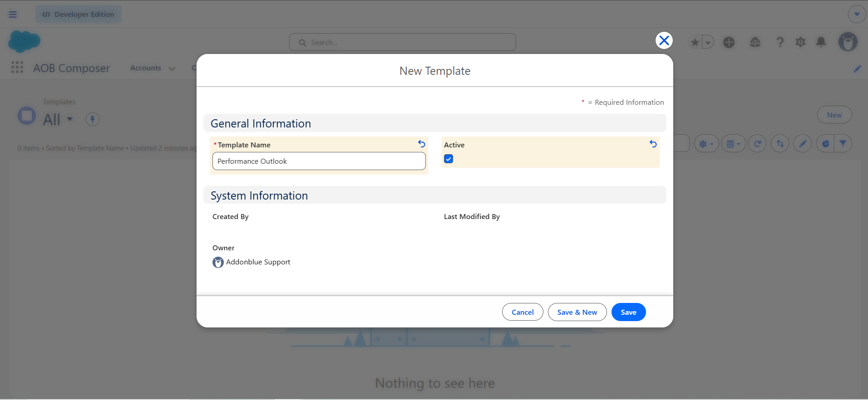Viewport: 868px width, 400px height.
Task: Click Save & New button
Action: click(x=577, y=312)
